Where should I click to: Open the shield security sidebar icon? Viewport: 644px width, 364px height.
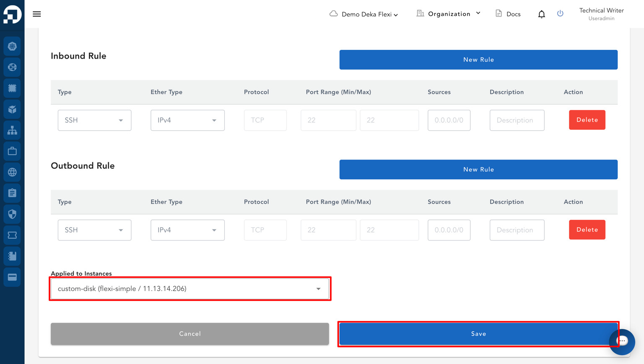tap(12, 214)
